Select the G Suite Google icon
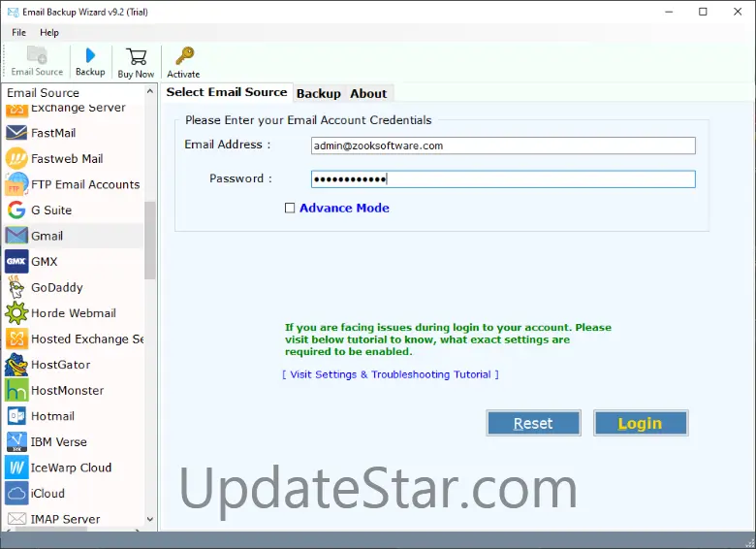 (16, 210)
